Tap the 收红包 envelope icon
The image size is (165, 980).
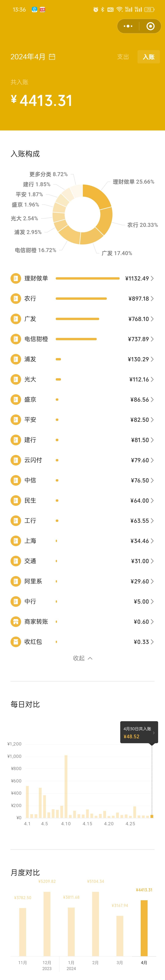tap(16, 642)
